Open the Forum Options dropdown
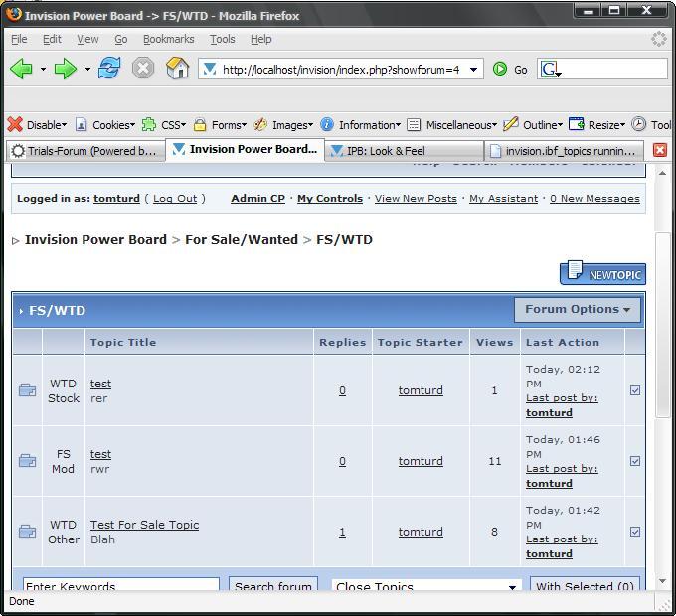Viewport: 676px width, 616px height. point(578,309)
